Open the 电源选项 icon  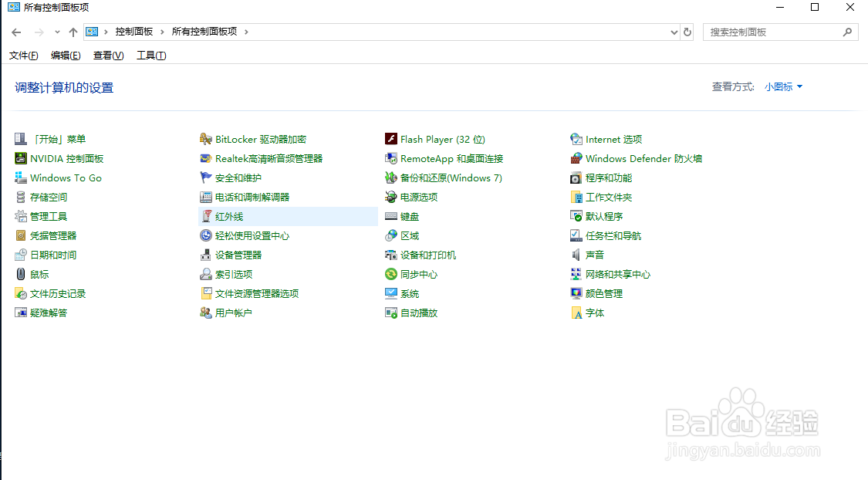391,197
